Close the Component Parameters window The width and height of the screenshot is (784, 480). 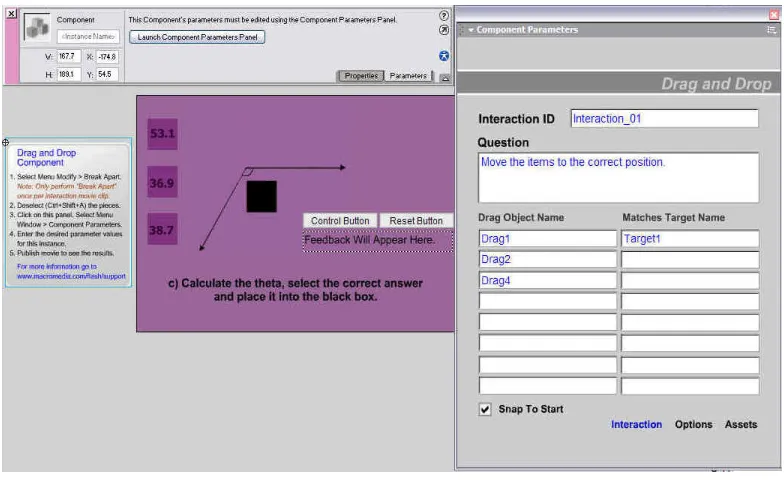pos(774,14)
